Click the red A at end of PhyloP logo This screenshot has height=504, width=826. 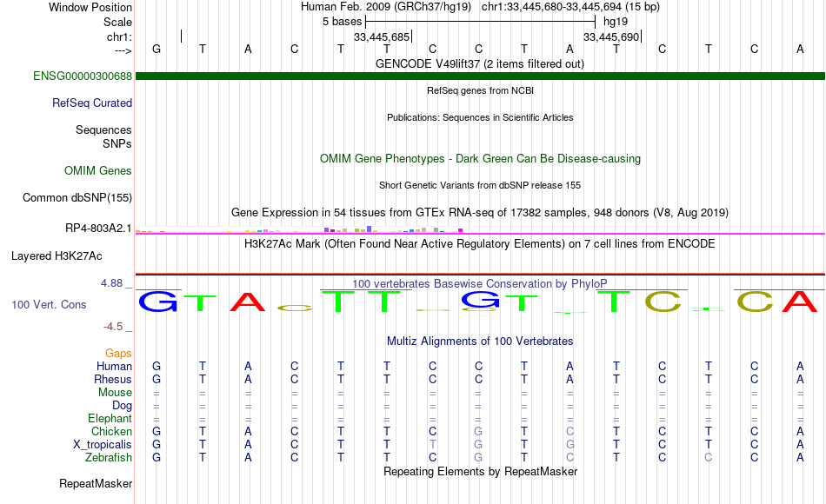point(800,302)
